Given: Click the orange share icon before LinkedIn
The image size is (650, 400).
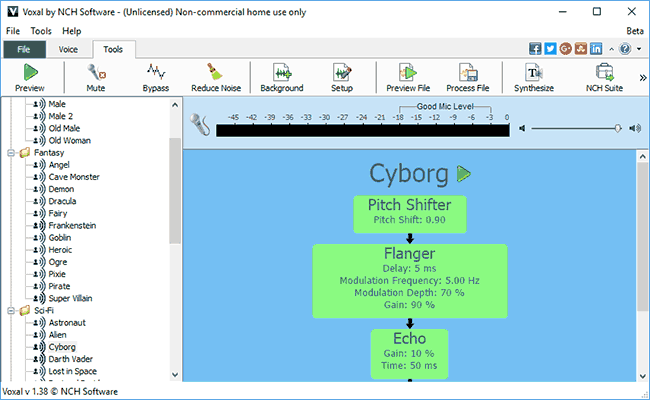Looking at the screenshot, I should pyautogui.click(x=581, y=48).
